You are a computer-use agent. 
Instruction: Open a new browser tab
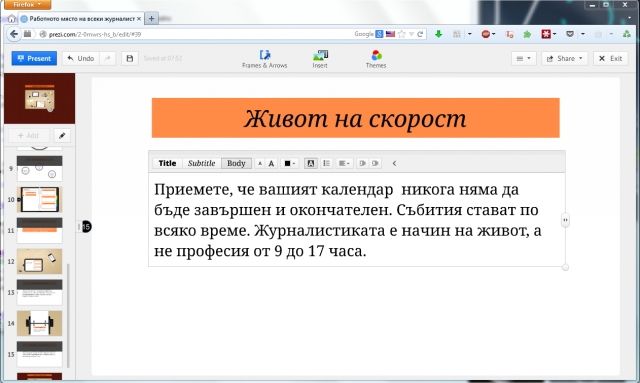coord(151,19)
